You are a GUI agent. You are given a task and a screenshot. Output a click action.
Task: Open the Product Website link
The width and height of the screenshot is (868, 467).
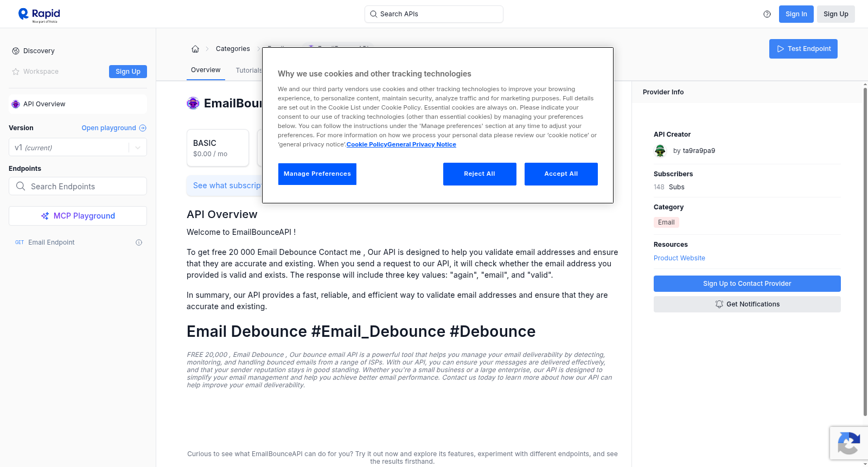point(679,258)
